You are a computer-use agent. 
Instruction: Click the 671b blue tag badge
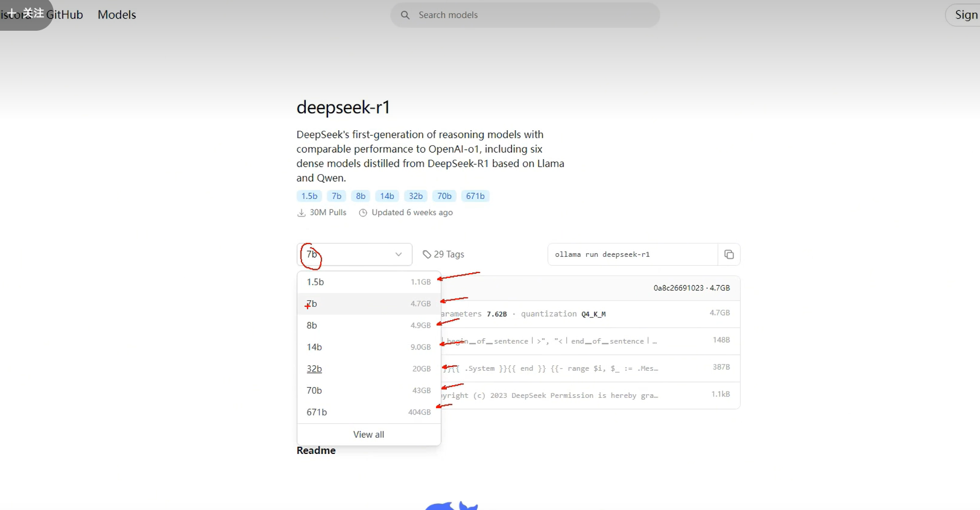point(475,196)
